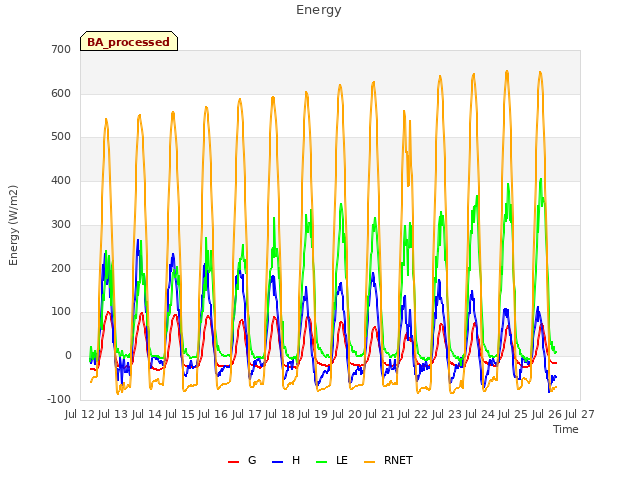Select the G legend label
The width and height of the screenshot is (640, 480).
(252, 460)
